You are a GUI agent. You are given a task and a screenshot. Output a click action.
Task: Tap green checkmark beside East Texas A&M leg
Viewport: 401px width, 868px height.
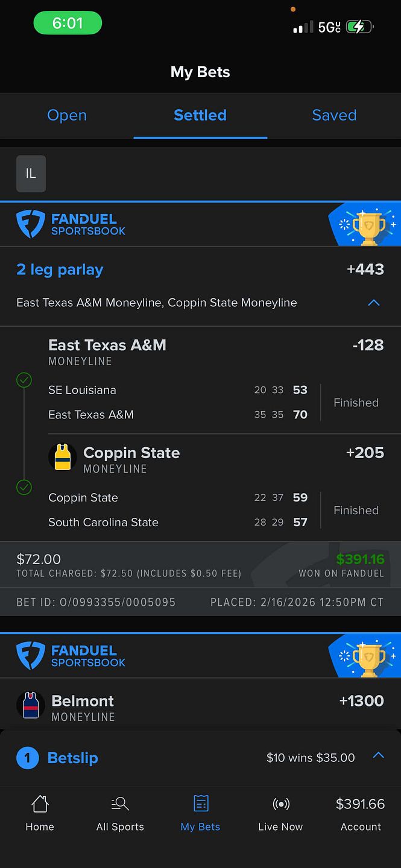tap(24, 380)
